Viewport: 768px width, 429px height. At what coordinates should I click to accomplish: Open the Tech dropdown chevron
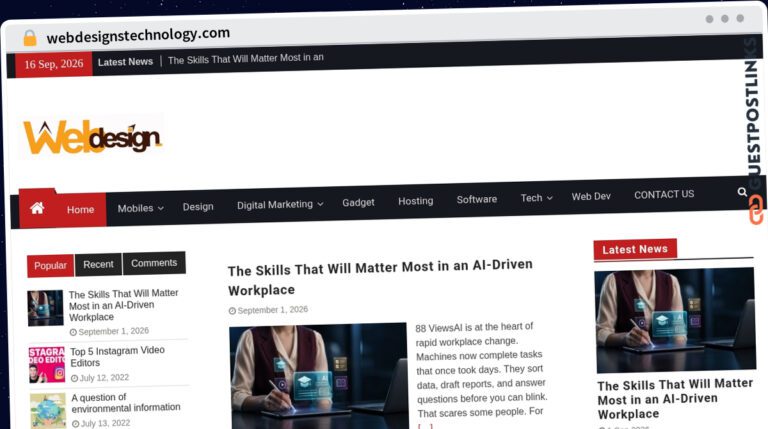[550, 198]
